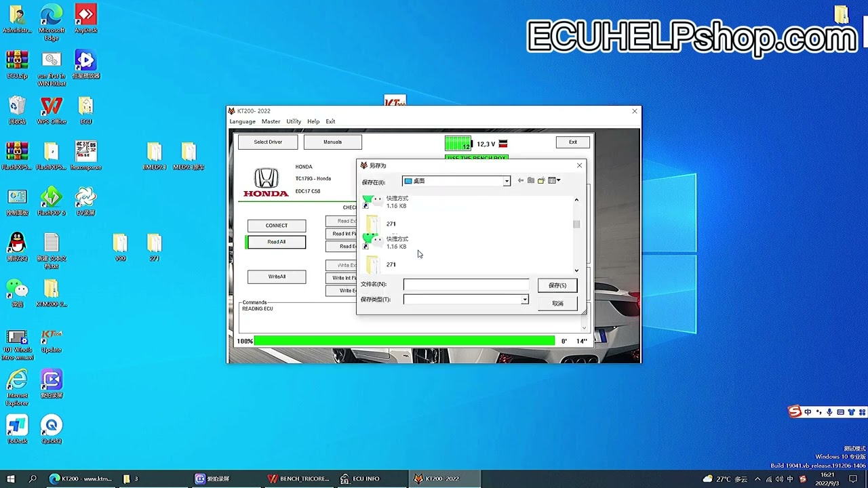Open the Language menu in KT200
This screenshot has width=868, height=488.
[242, 121]
